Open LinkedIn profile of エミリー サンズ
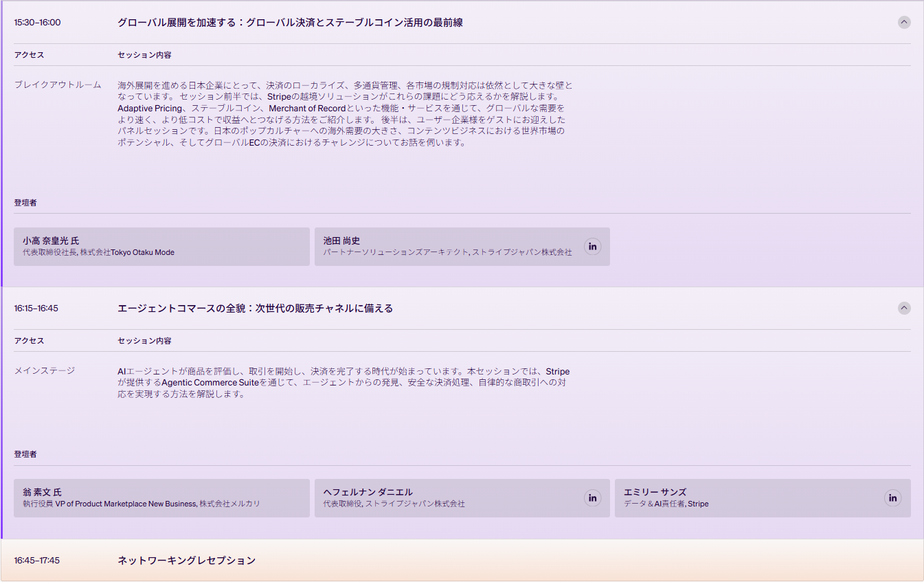Screen dimensions: 924x582 (892, 498)
